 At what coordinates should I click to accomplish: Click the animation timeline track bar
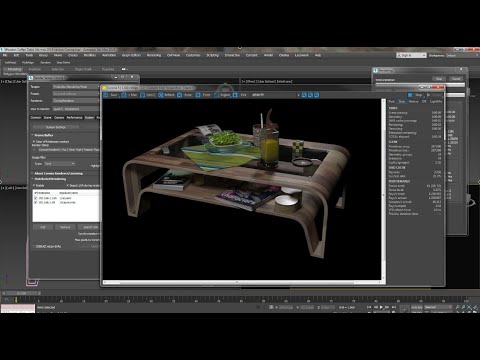point(240,300)
